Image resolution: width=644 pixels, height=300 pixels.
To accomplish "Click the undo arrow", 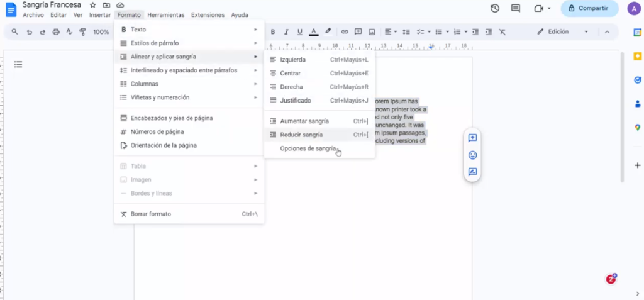I will tap(29, 31).
